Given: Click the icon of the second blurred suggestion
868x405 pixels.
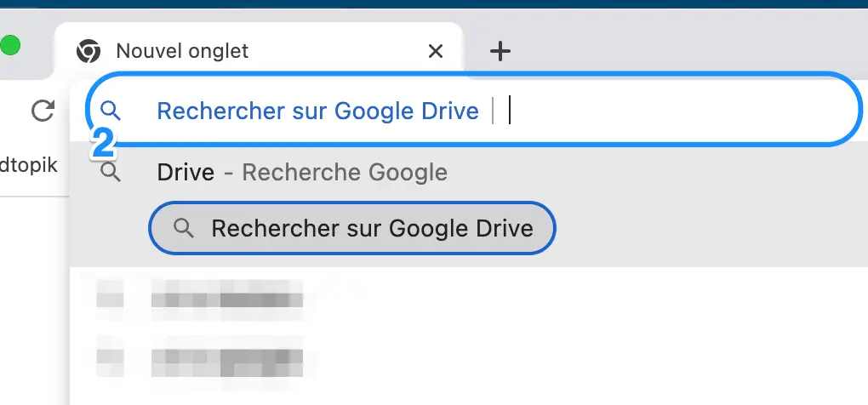Looking at the screenshot, I should click(x=110, y=356).
